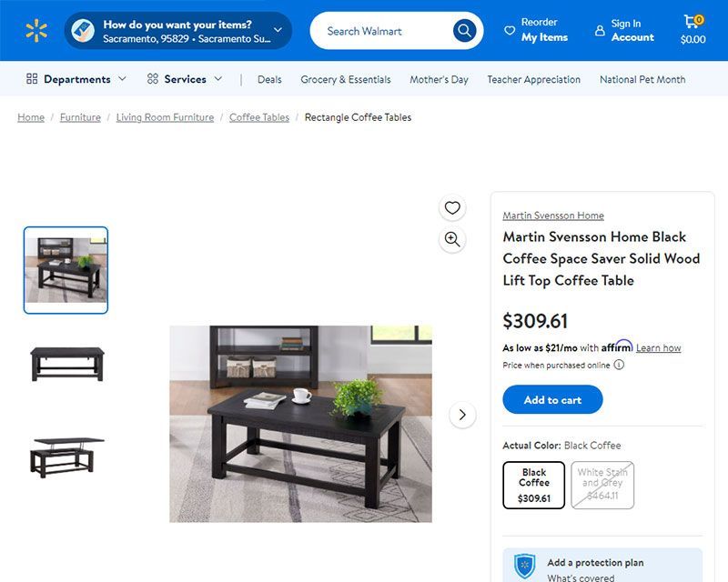Click the zoom-in magnifier on product image

(x=452, y=239)
